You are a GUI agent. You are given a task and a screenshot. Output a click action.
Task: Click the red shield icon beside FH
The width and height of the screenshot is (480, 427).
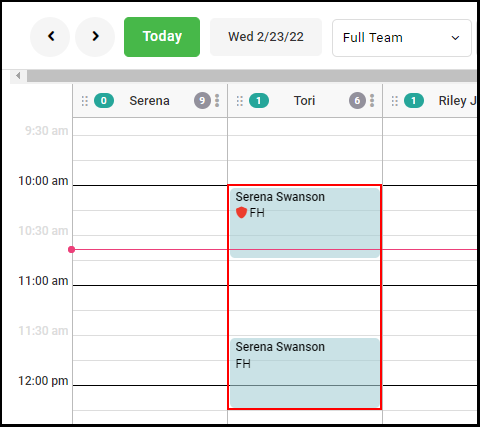coord(241,212)
